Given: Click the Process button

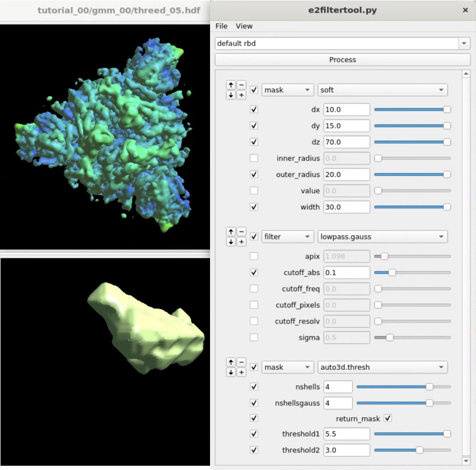Looking at the screenshot, I should pyautogui.click(x=342, y=60).
